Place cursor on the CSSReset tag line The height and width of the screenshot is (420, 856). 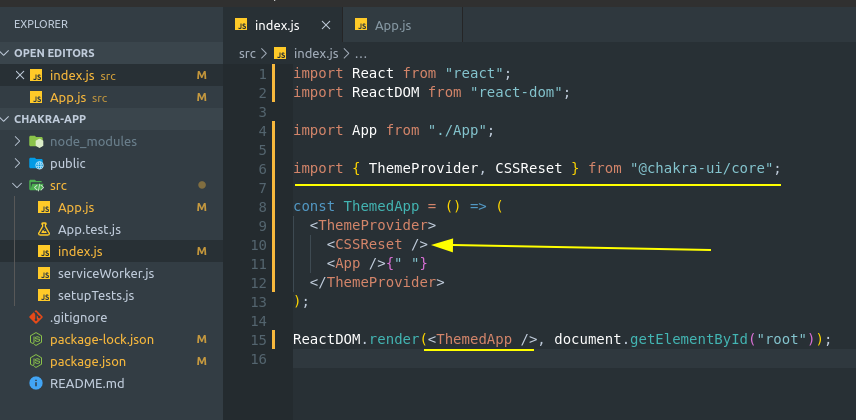pyautogui.click(x=377, y=244)
